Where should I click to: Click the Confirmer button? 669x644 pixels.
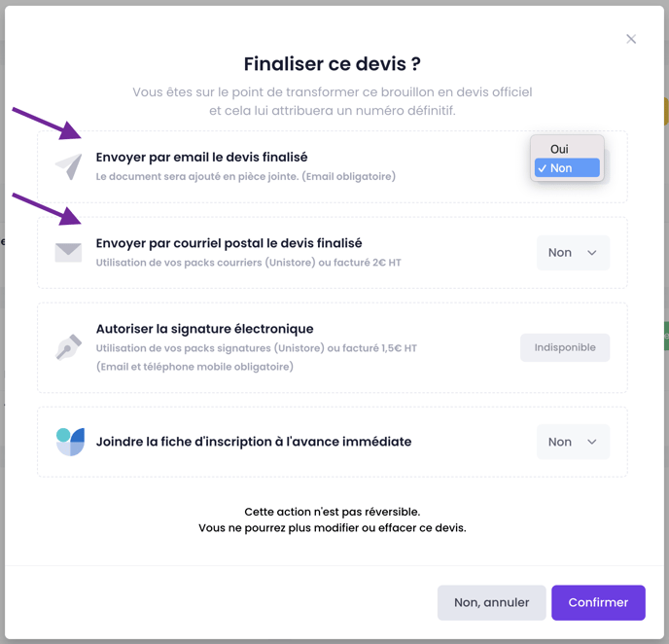click(x=598, y=602)
